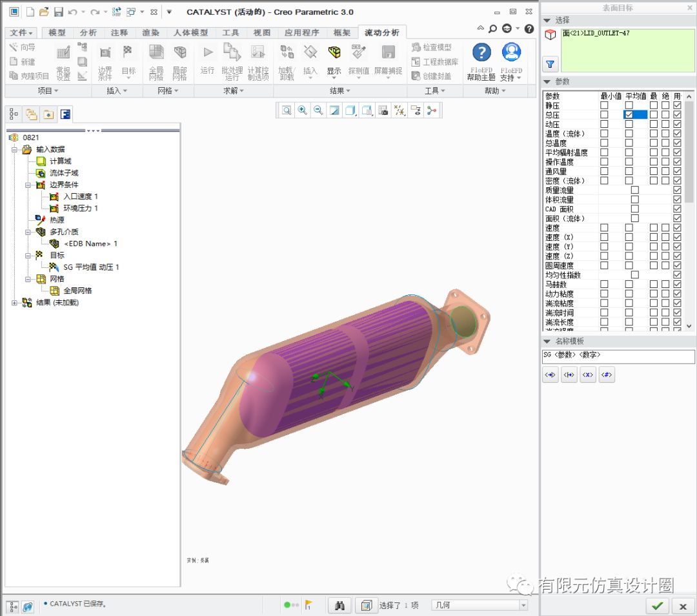Expand the 结果 (未加载) tree node
The image size is (697, 616).
15,302
